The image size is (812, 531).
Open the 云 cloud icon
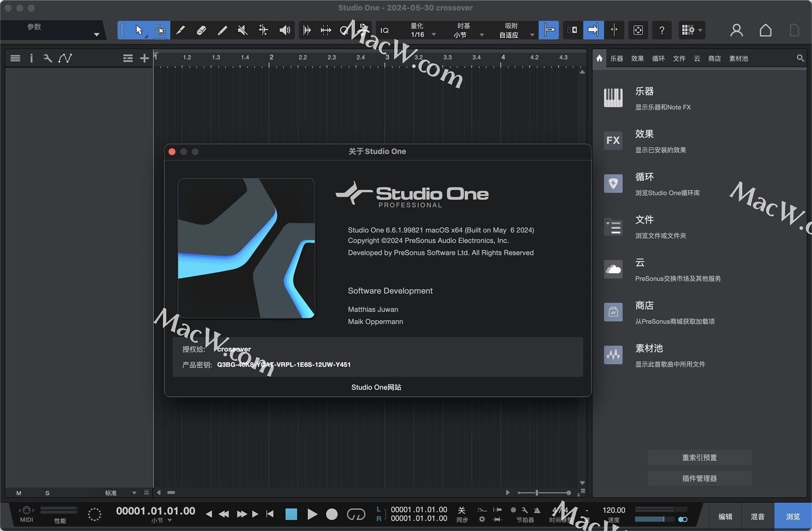[x=613, y=269]
